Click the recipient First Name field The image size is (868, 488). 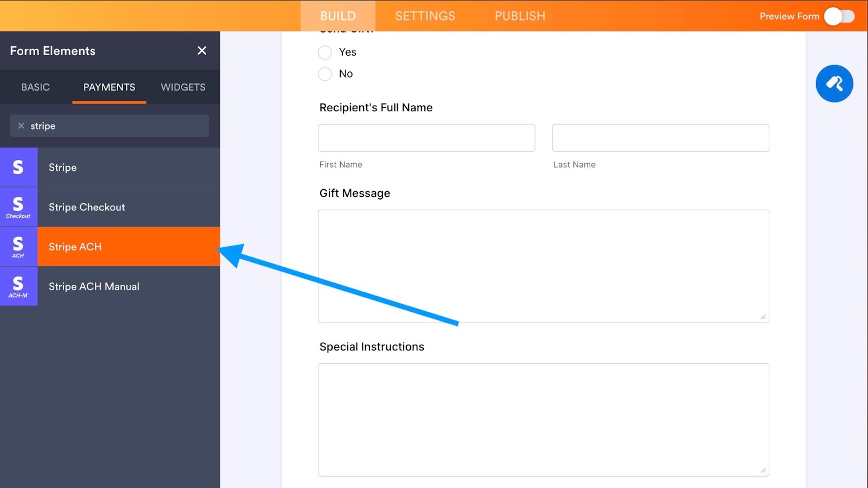(426, 138)
